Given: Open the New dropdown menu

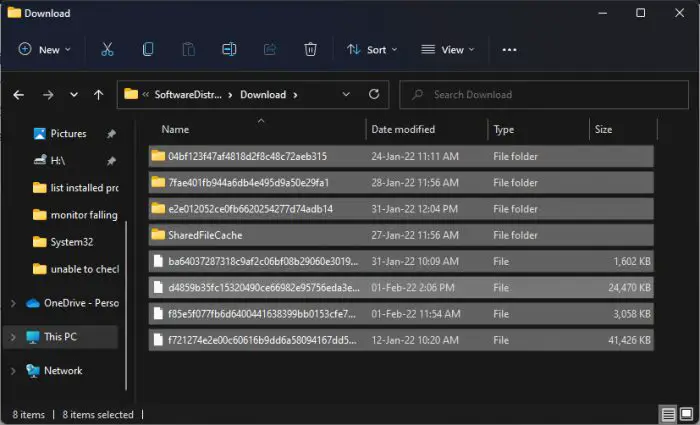Looking at the screenshot, I should [45, 49].
